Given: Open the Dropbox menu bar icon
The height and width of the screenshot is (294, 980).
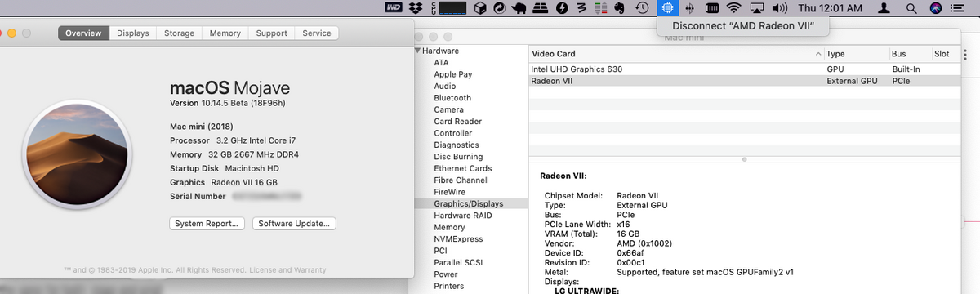Looking at the screenshot, I should [416, 8].
